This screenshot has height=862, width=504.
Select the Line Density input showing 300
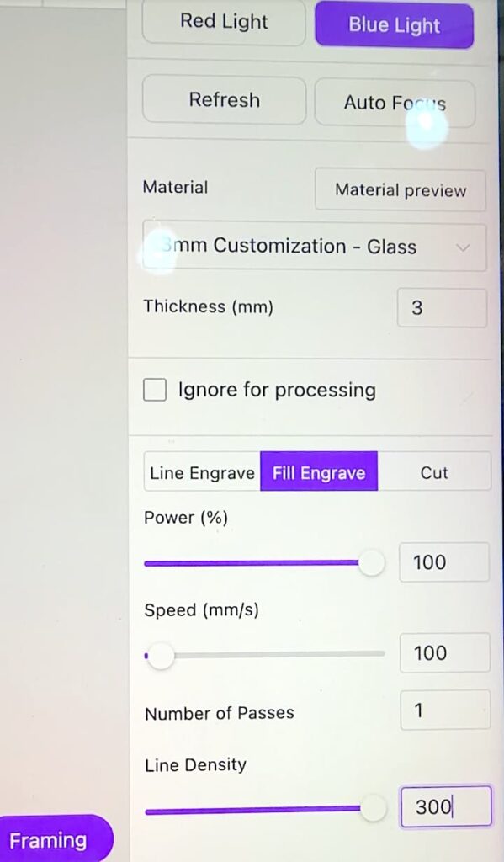(x=444, y=806)
